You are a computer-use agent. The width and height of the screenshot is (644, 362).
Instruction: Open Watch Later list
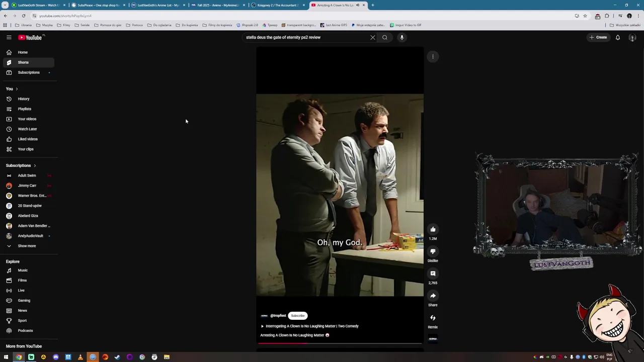click(x=28, y=129)
